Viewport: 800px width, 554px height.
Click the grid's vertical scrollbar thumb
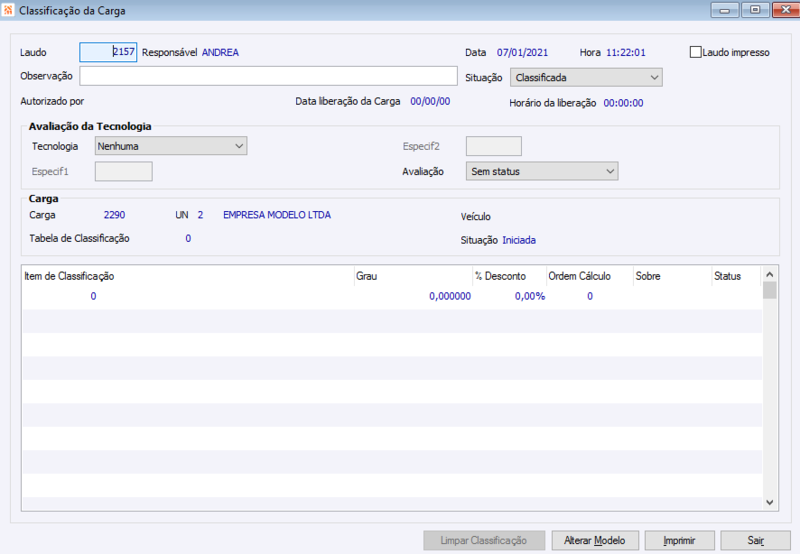(x=770, y=290)
